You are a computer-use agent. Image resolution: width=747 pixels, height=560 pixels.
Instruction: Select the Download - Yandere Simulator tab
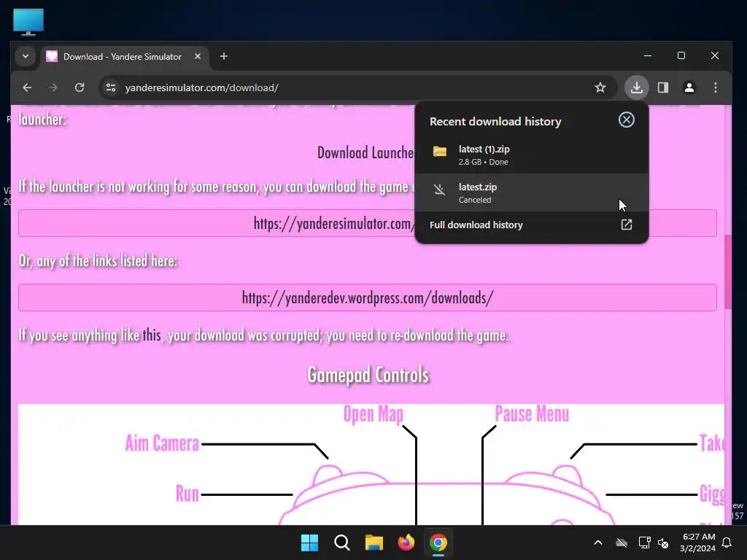[125, 56]
